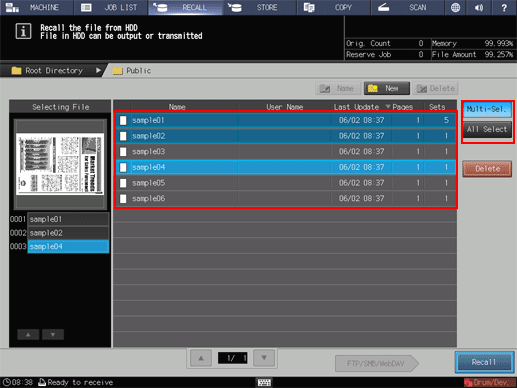517x388 pixels.
Task: Click the file preview thumbnail
Action: point(60,164)
